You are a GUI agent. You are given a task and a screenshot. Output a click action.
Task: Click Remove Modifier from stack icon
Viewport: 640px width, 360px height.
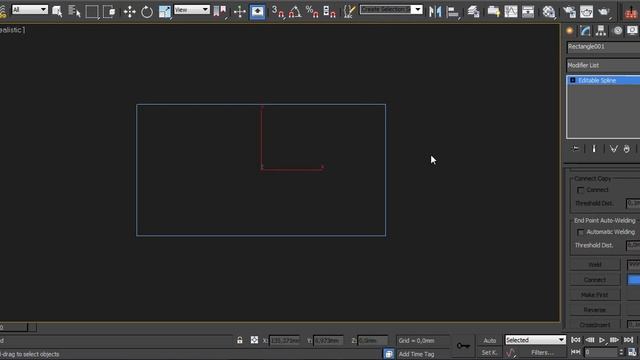tap(627, 149)
